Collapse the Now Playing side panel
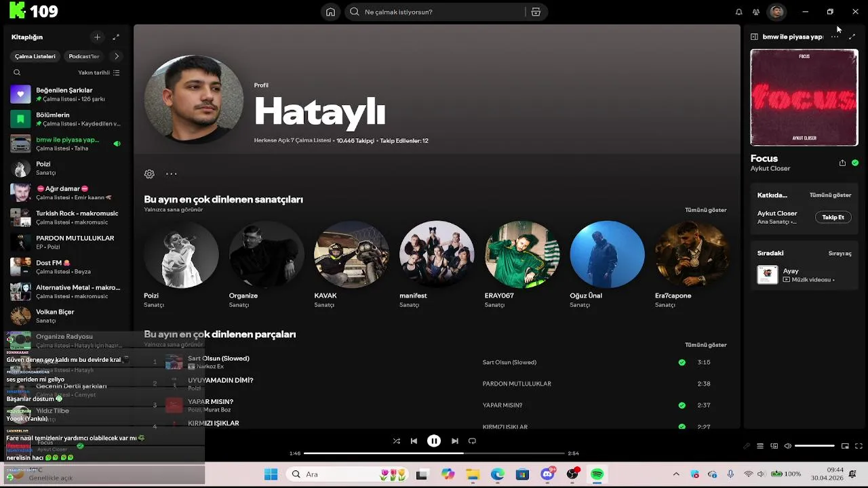The height and width of the screenshot is (488, 868). [x=754, y=37]
